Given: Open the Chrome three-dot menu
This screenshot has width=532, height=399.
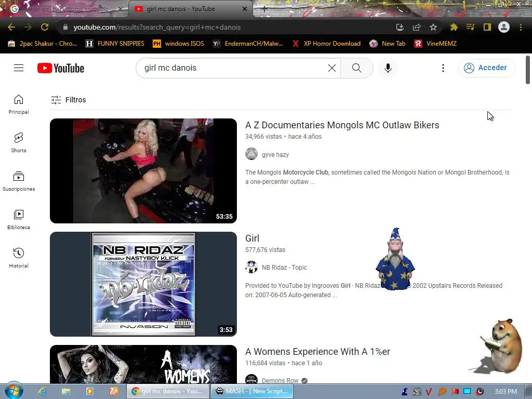Looking at the screenshot, I should [x=521, y=27].
